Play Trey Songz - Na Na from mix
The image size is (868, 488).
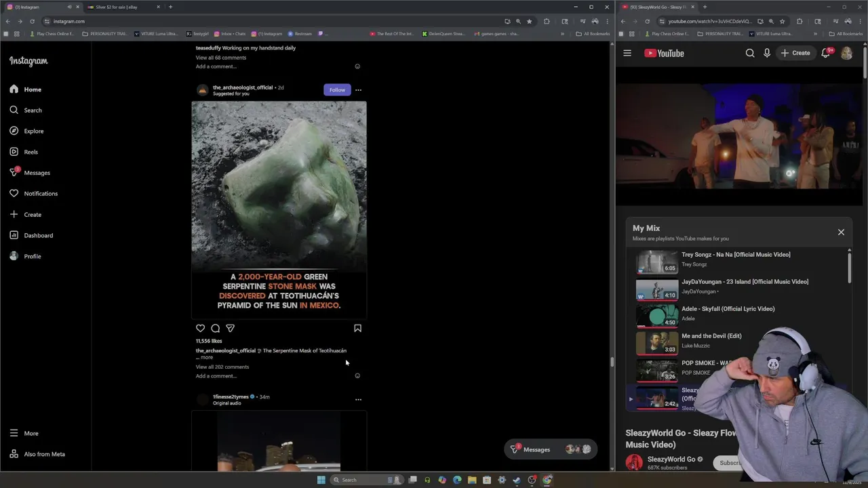[x=739, y=261]
